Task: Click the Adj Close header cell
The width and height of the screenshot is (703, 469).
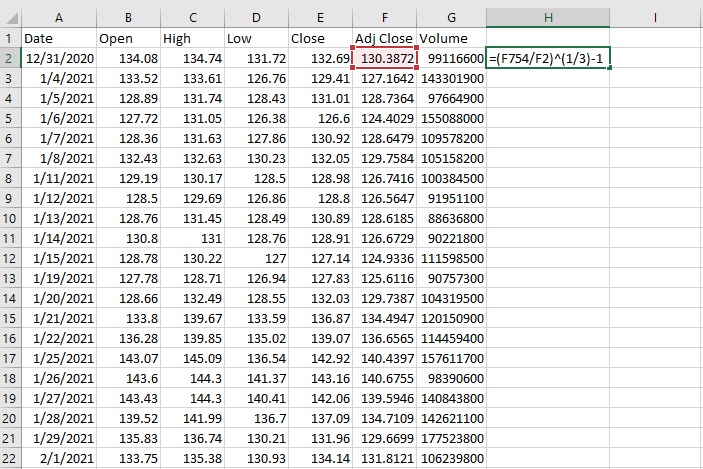Action: (x=384, y=38)
